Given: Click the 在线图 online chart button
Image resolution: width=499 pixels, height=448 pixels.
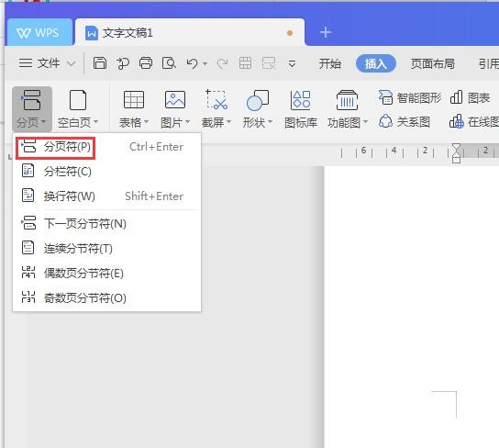Looking at the screenshot, I should (474, 122).
